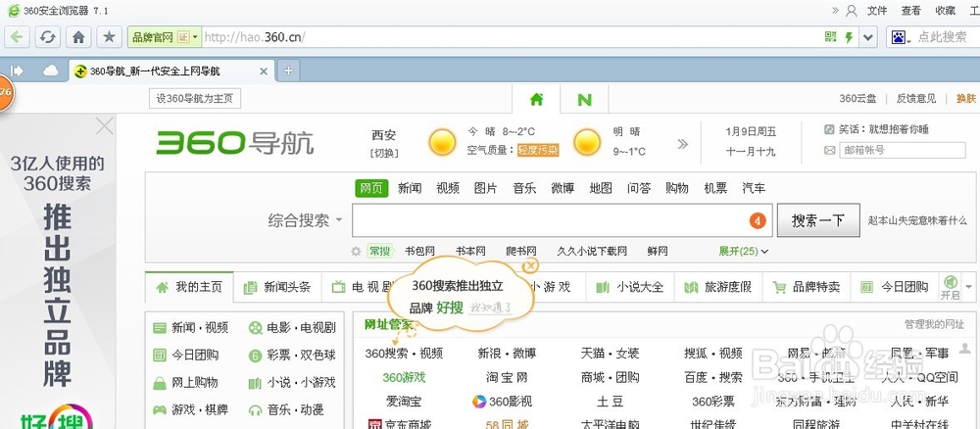This screenshot has width=980, height=429.
Task: Open the joke link 就想抱着你睡
Action: click(898, 130)
